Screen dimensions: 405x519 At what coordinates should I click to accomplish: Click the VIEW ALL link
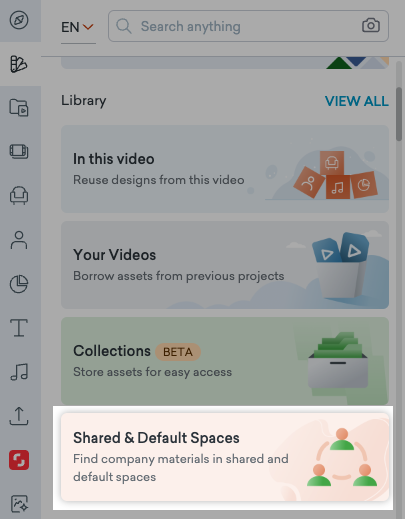pos(357,101)
